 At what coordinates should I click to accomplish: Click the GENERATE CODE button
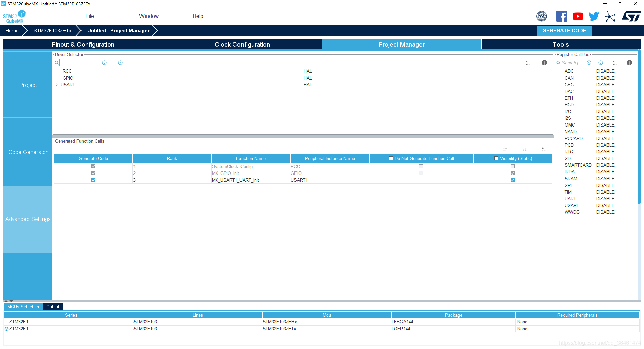[564, 30]
